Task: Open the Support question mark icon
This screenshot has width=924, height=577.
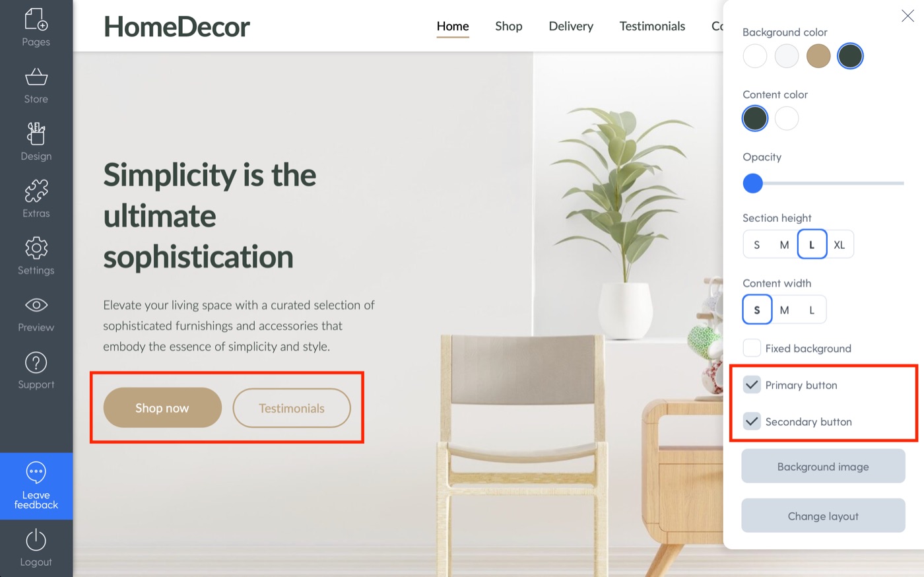Action: tap(36, 362)
